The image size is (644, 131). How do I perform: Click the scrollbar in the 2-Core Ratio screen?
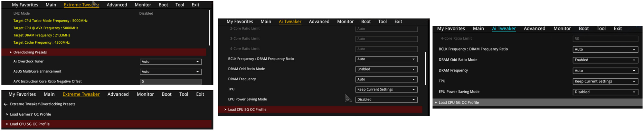tap(426, 69)
